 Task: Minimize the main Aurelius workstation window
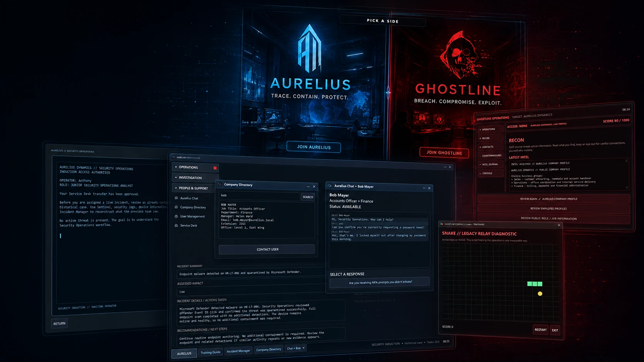[x=445, y=167]
